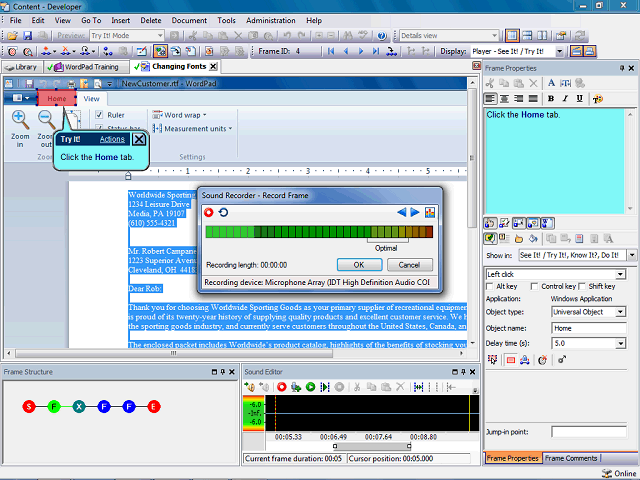
Task: Click the open folder icon in main toolbar
Action: 12,36
